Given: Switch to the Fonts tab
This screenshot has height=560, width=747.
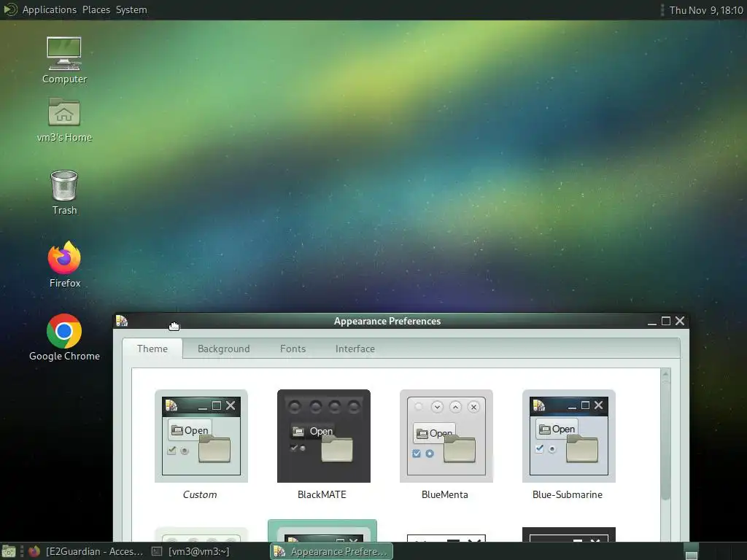Looking at the screenshot, I should coord(293,349).
